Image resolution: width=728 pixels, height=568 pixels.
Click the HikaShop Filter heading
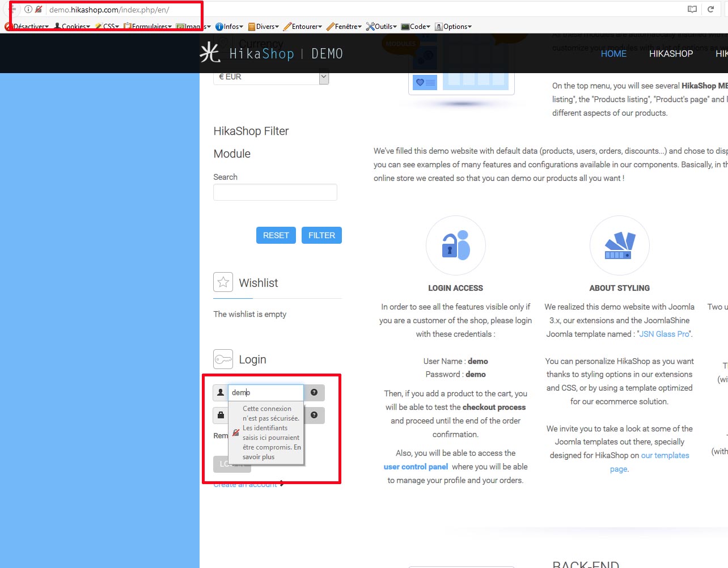pyautogui.click(x=251, y=142)
